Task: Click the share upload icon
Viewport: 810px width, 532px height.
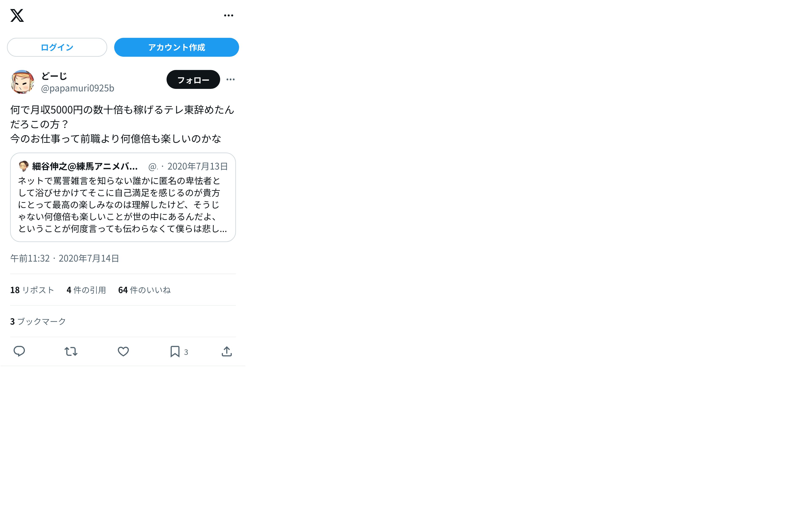Action: (227, 351)
